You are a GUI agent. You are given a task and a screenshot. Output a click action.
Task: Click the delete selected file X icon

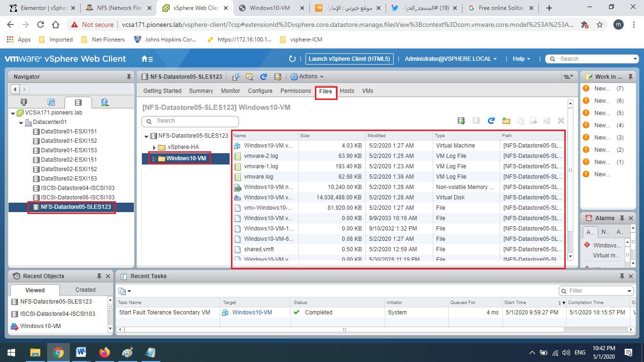[561, 121]
